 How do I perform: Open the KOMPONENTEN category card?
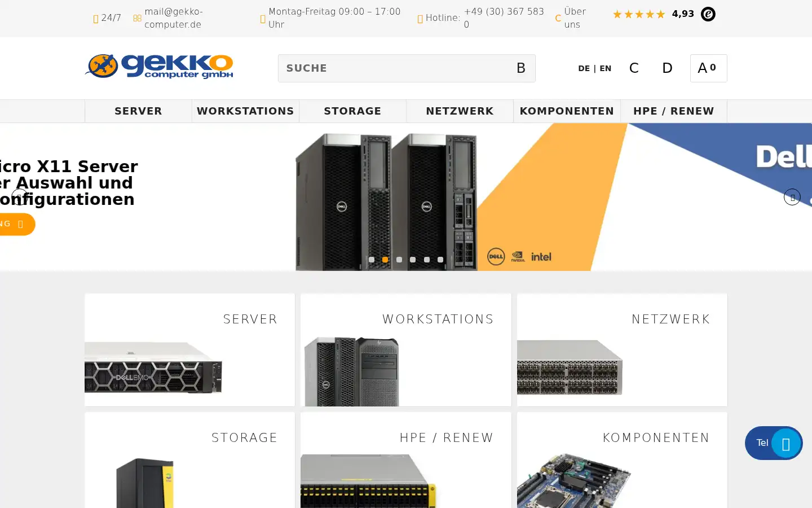pos(622,460)
